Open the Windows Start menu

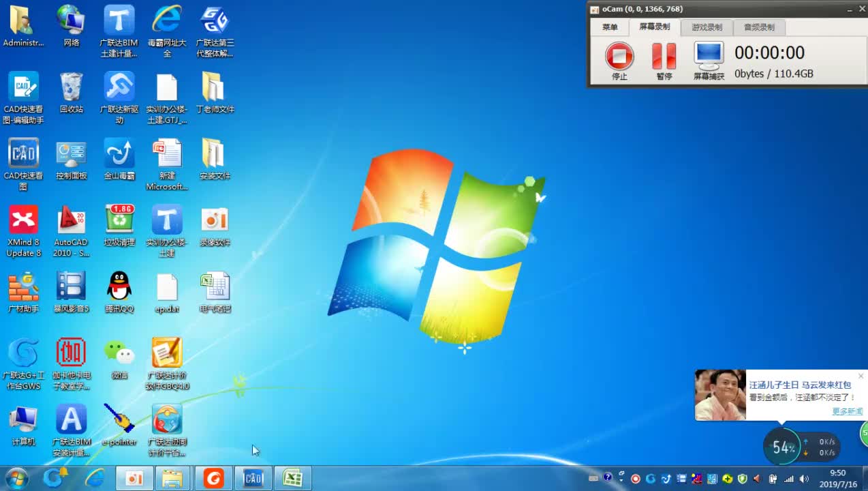[x=16, y=478]
